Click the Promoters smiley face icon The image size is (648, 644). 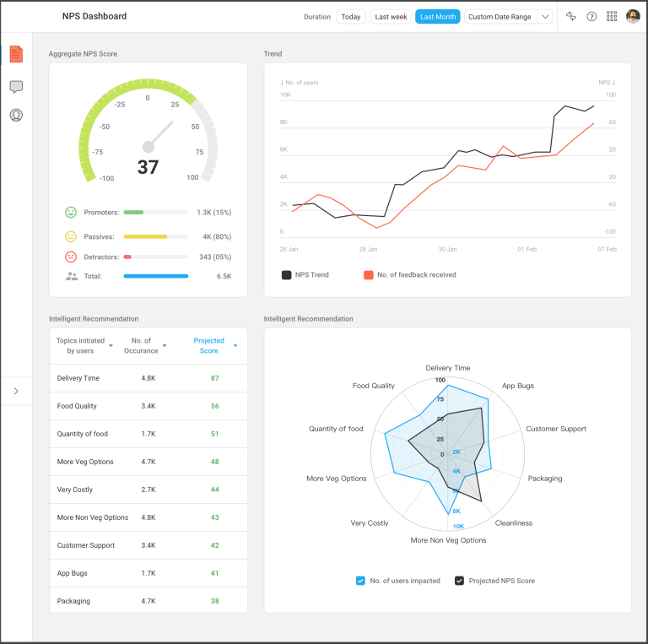(x=71, y=213)
